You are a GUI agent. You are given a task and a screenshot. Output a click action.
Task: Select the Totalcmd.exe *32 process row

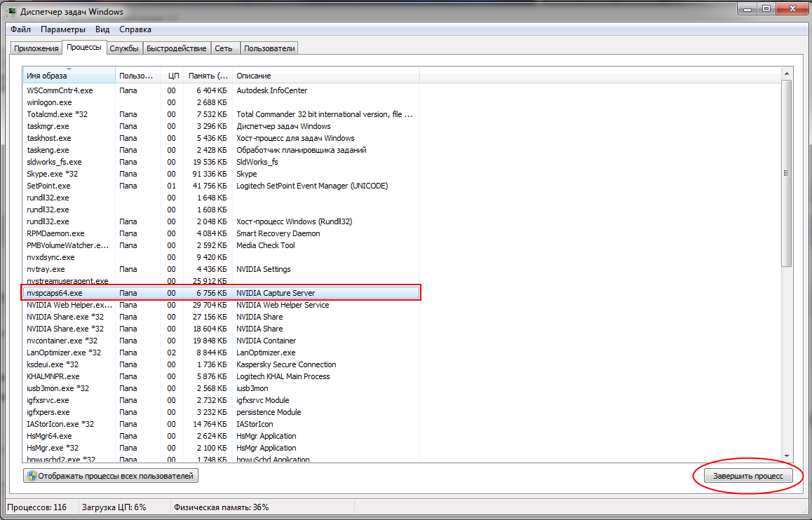click(x=221, y=114)
